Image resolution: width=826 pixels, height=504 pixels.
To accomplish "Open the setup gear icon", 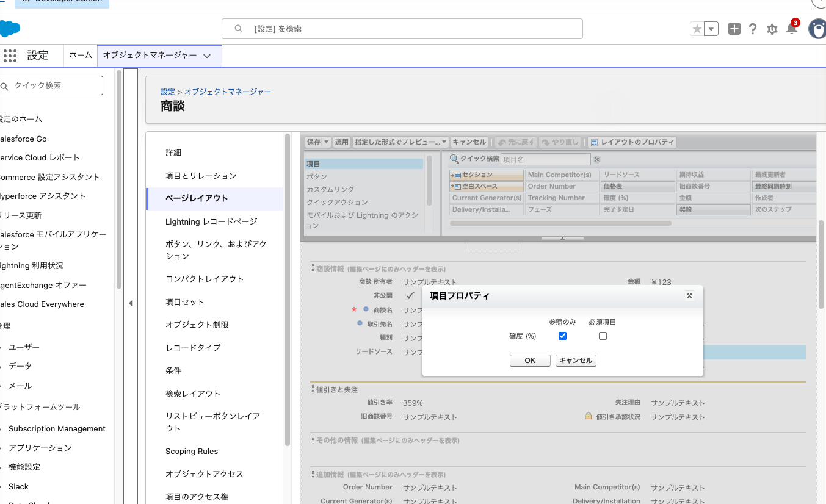I will point(772,29).
